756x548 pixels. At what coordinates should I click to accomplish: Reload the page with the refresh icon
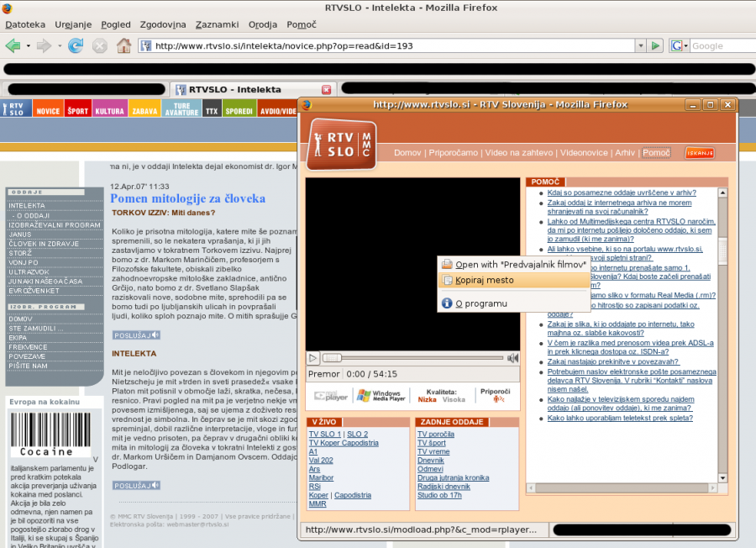click(x=76, y=46)
